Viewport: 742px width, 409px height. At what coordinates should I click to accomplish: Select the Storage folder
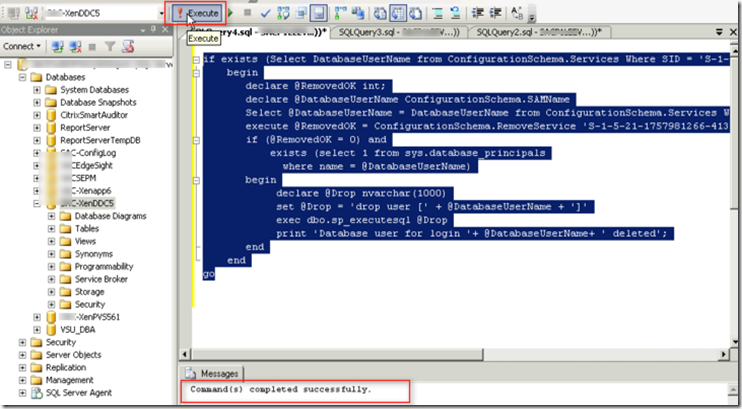(x=89, y=292)
